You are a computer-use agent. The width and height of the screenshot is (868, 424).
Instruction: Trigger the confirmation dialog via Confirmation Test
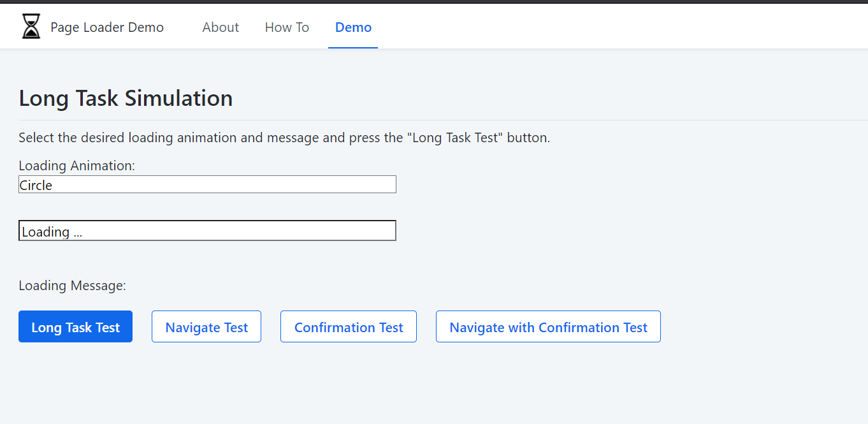pos(348,326)
